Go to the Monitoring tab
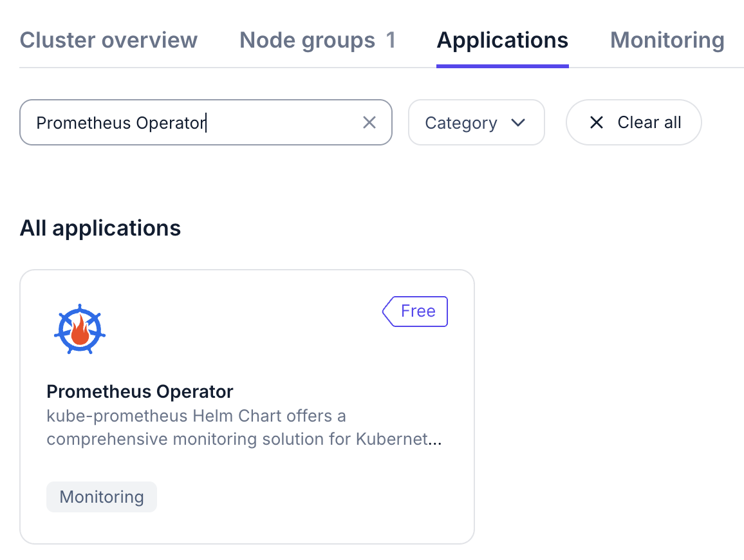 pos(667,40)
